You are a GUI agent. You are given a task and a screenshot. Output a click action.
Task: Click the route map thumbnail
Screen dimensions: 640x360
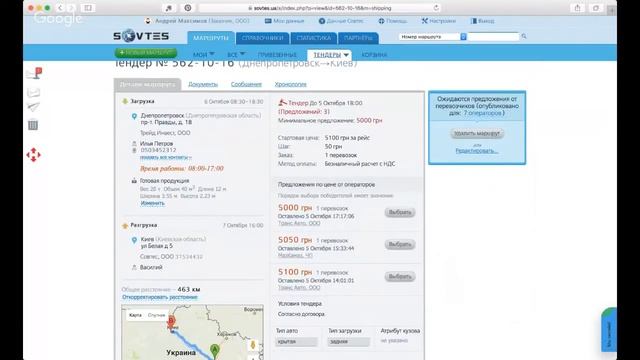(192, 332)
